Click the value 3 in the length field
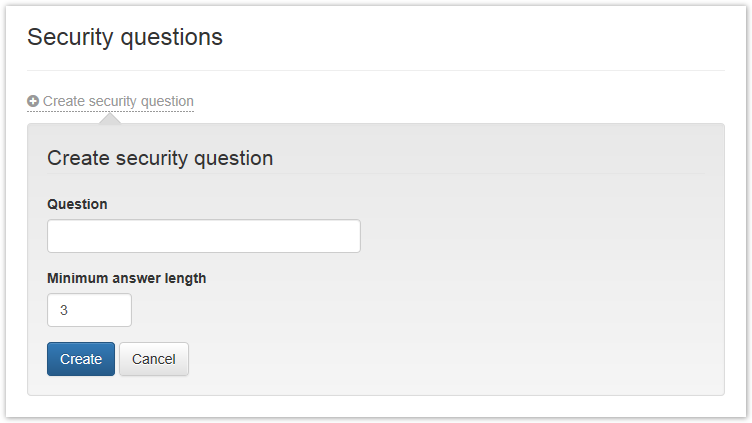The height and width of the screenshot is (423, 752). point(64,310)
